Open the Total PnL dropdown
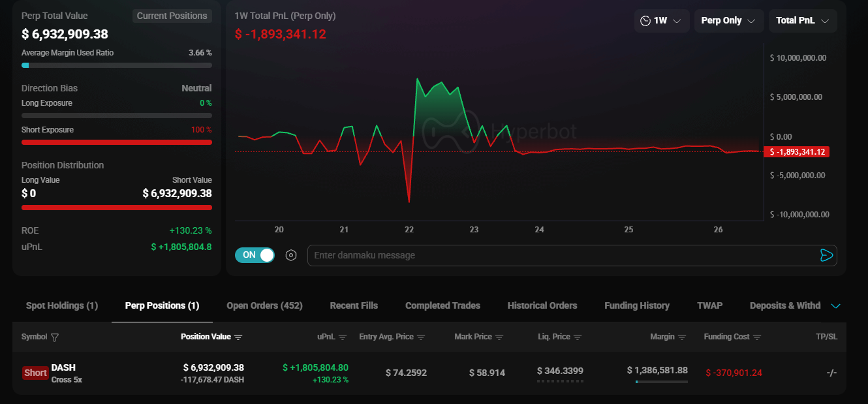The height and width of the screenshot is (404, 868). (802, 21)
